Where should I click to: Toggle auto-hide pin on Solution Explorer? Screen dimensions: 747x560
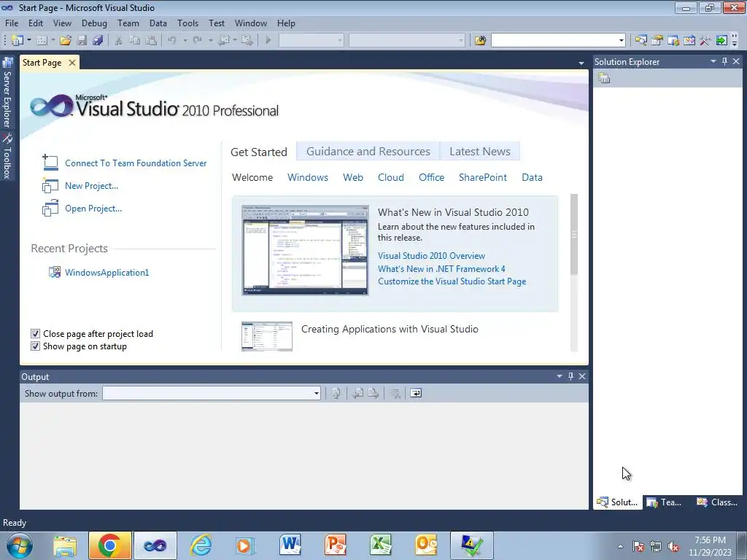pos(724,61)
